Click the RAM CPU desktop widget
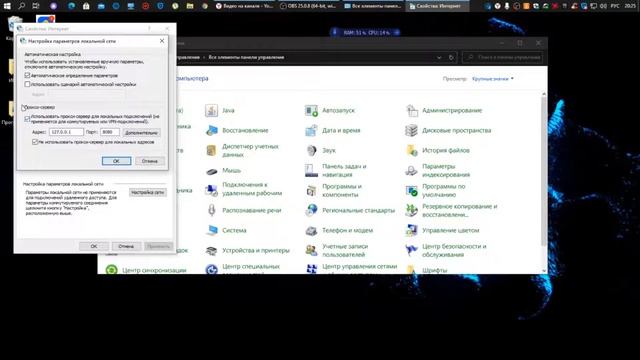Viewport: 640px width, 360px height. pos(365,32)
